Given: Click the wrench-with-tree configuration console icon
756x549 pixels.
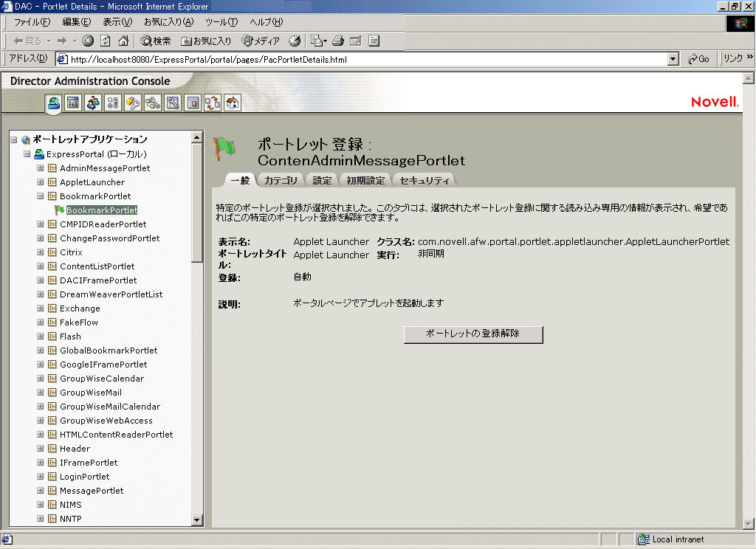Looking at the screenshot, I should (153, 103).
